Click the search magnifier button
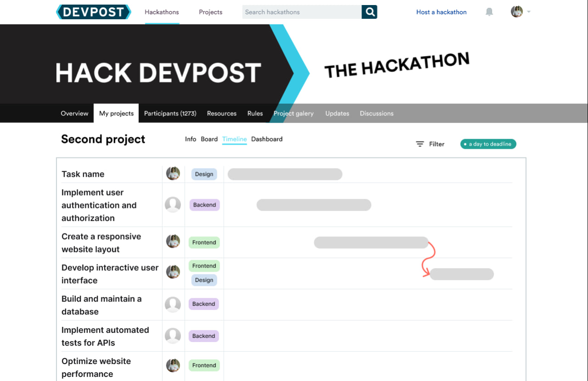Image resolution: width=588 pixels, height=381 pixels. tap(369, 12)
